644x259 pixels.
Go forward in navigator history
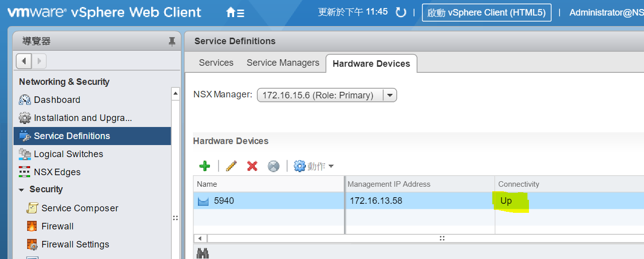[x=39, y=61]
